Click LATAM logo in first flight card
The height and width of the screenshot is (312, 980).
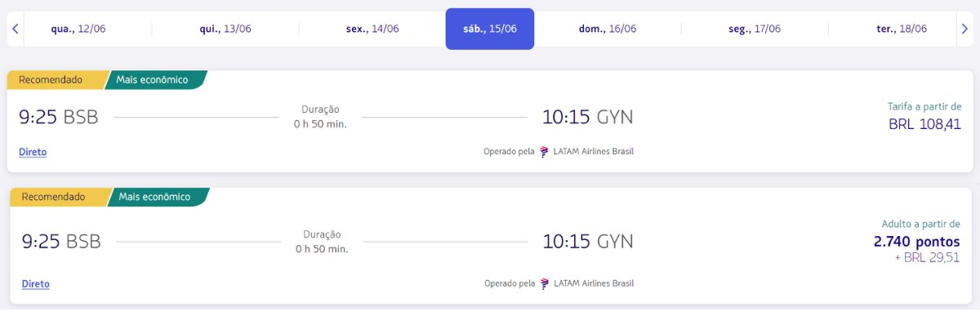545,151
